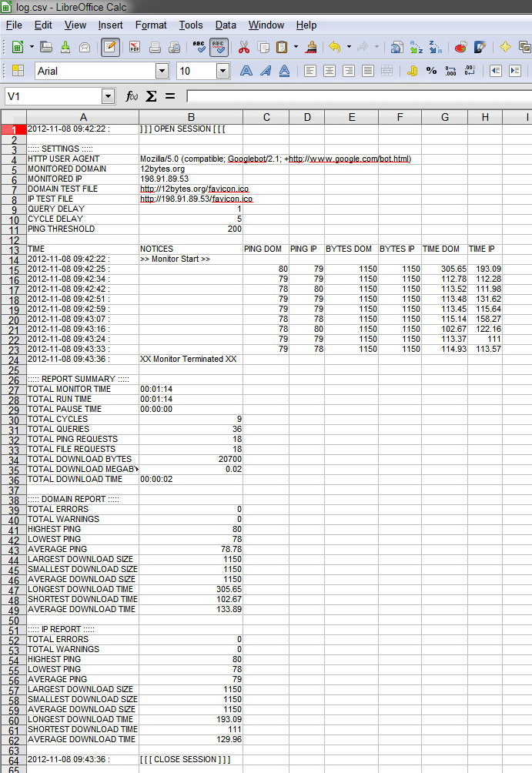Align cell content right
The image size is (532, 773).
(x=349, y=71)
